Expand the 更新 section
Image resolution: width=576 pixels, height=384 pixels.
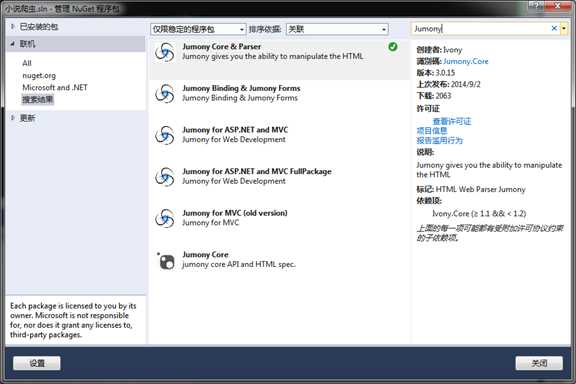click(12, 118)
